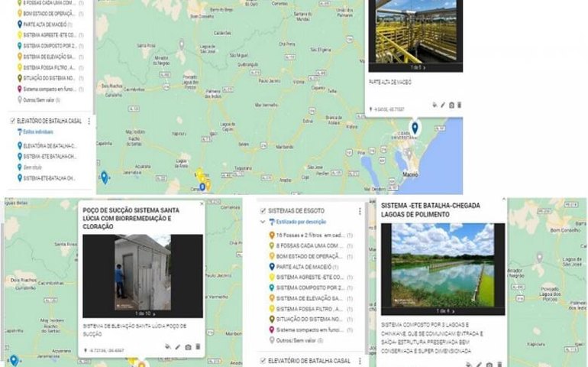Select Sistema compacto em funci in upper legend
Image resolution: width=588 pixels, height=367 pixels.
pos(50,89)
